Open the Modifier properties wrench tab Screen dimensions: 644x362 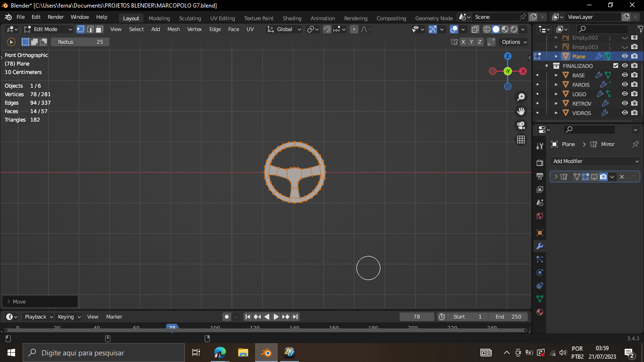tap(540, 246)
